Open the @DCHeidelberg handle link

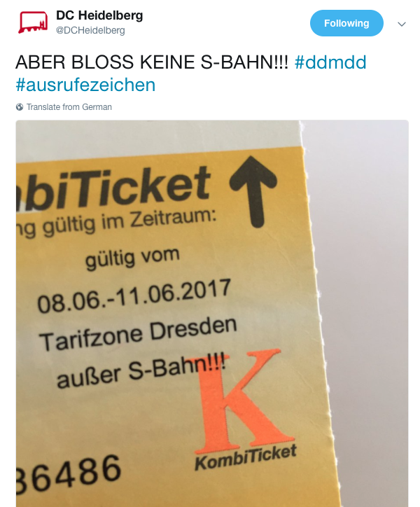[90, 30]
